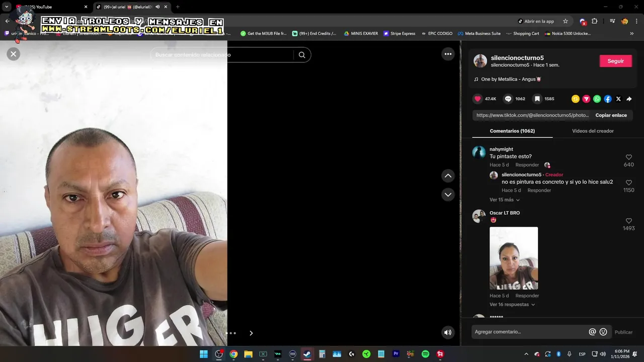
Task: Click Abrir en la app button
Action: click(x=536, y=21)
